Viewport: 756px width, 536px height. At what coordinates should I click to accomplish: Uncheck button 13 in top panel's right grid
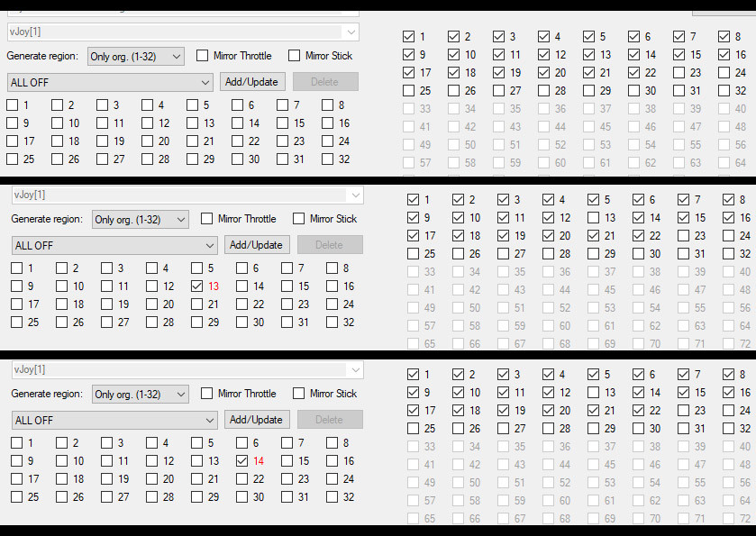point(588,54)
